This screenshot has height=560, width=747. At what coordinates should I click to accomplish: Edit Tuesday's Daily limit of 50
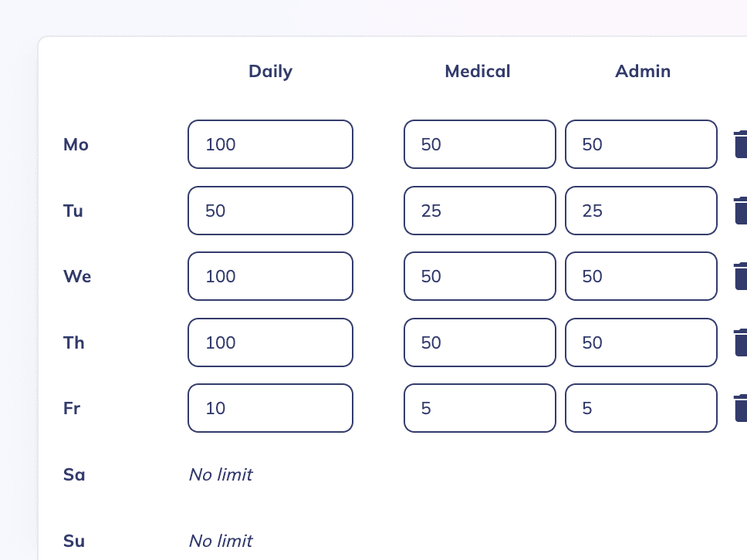[270, 211]
